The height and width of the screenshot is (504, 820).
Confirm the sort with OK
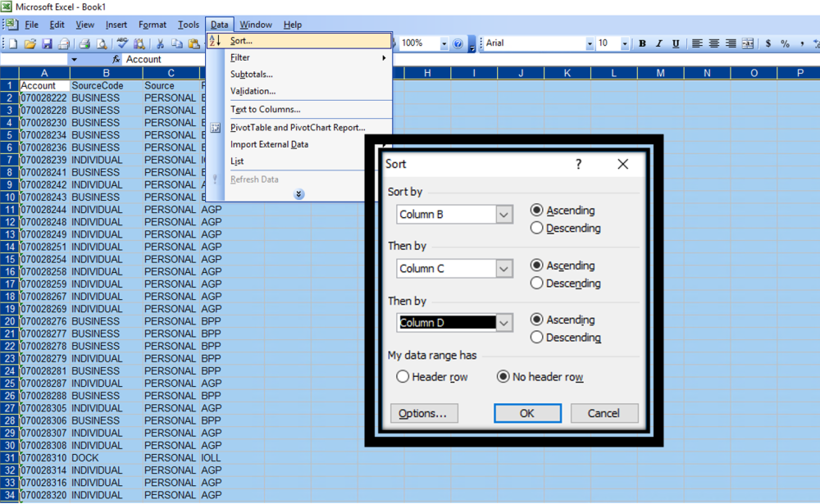tap(527, 413)
